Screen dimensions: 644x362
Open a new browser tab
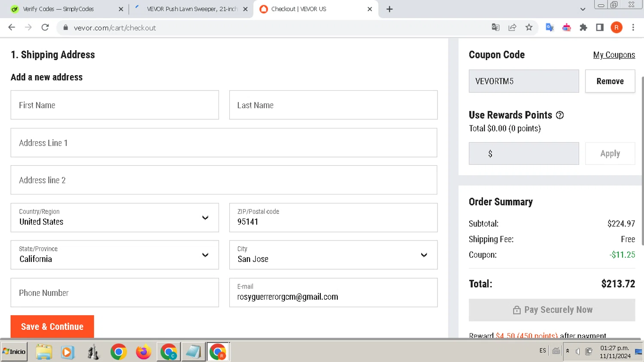(389, 9)
